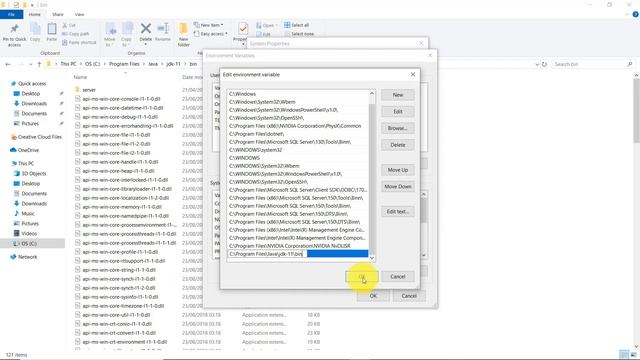Click Program Files in address breadcrumb
Screen dimensions: 640x360
click(124, 64)
